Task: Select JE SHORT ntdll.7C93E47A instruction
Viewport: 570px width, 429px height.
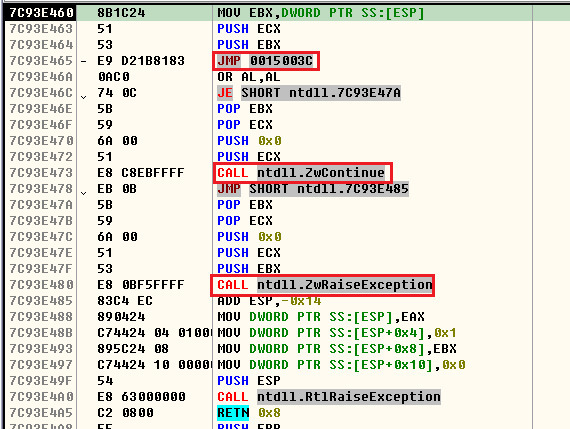Action: [x=309, y=93]
